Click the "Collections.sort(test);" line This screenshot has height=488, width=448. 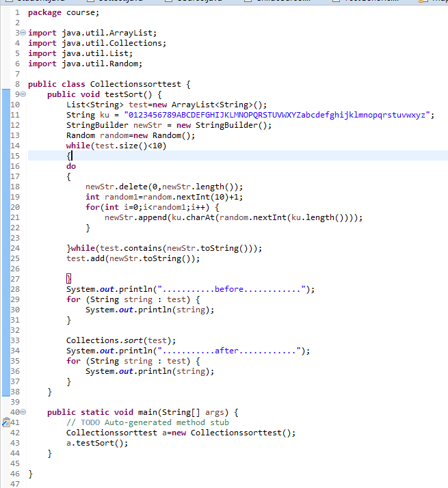(121, 341)
